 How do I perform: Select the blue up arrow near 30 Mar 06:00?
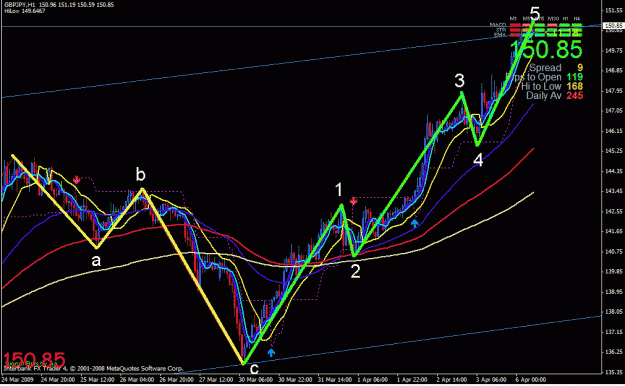271,353
